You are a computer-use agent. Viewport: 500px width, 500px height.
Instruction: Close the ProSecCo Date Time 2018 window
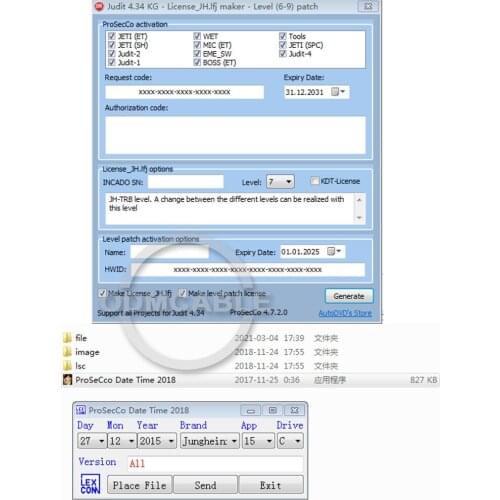[294, 410]
